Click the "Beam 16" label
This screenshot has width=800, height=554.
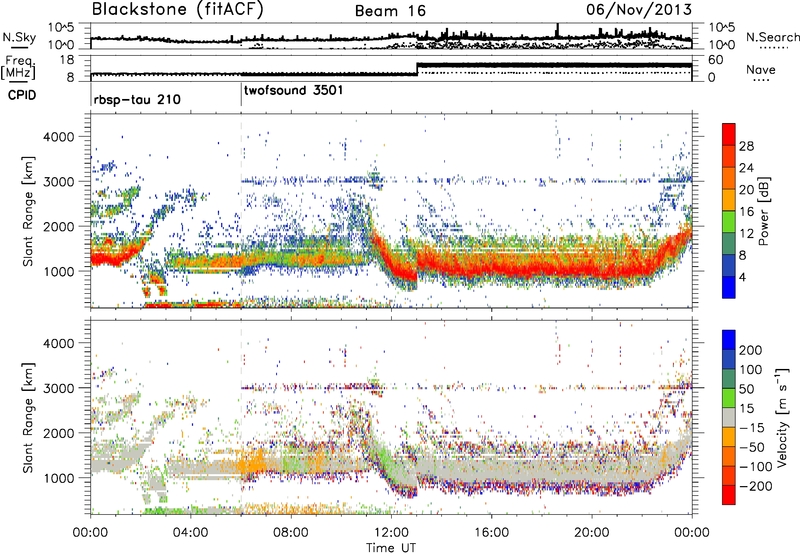coord(390,11)
